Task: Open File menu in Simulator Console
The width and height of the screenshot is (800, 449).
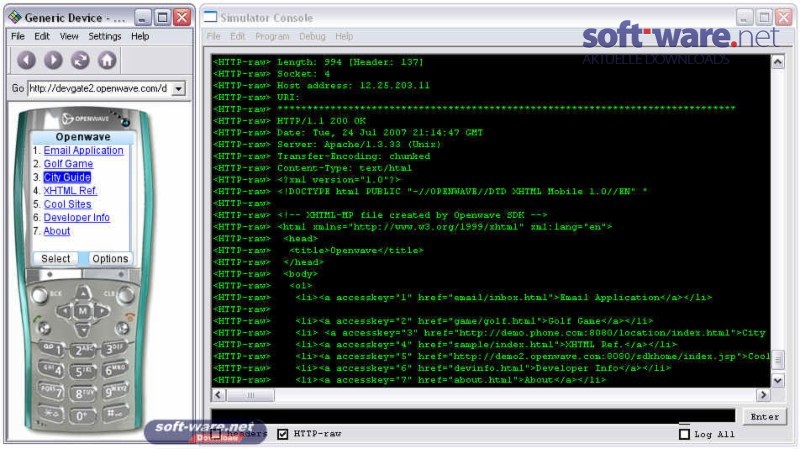Action: 213,36
